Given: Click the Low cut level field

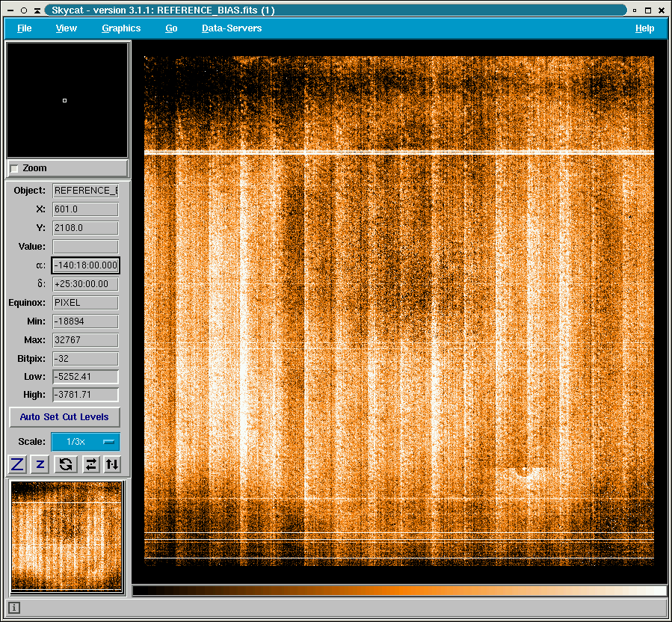Looking at the screenshot, I should (85, 377).
